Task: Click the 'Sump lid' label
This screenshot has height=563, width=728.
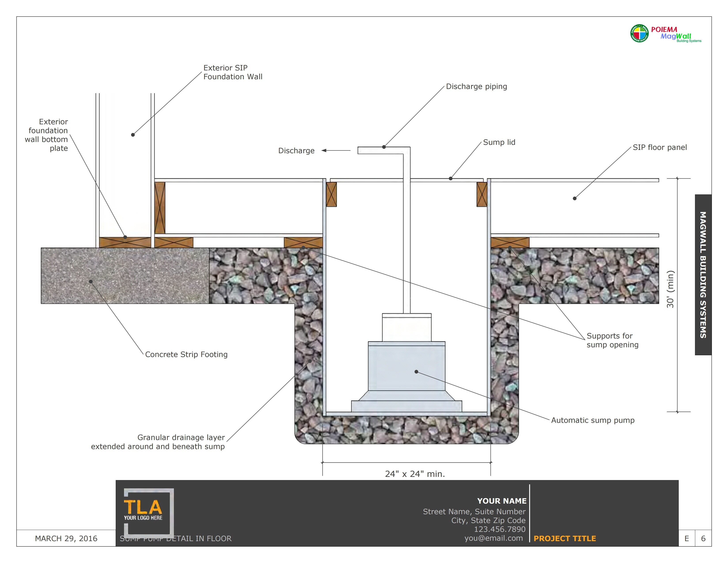Action: tap(499, 142)
